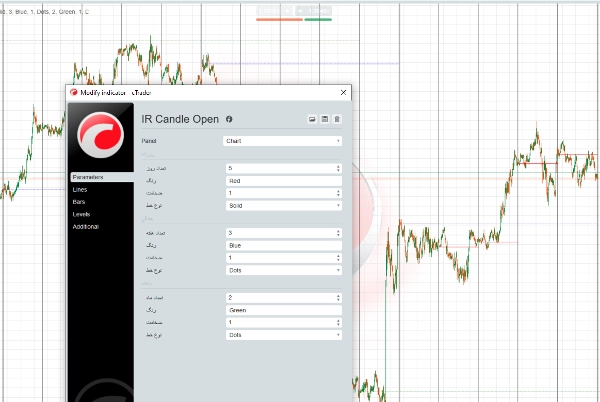The width and height of the screenshot is (600, 402).
Task: Open the Solid line type dropdown
Action: pos(284,206)
